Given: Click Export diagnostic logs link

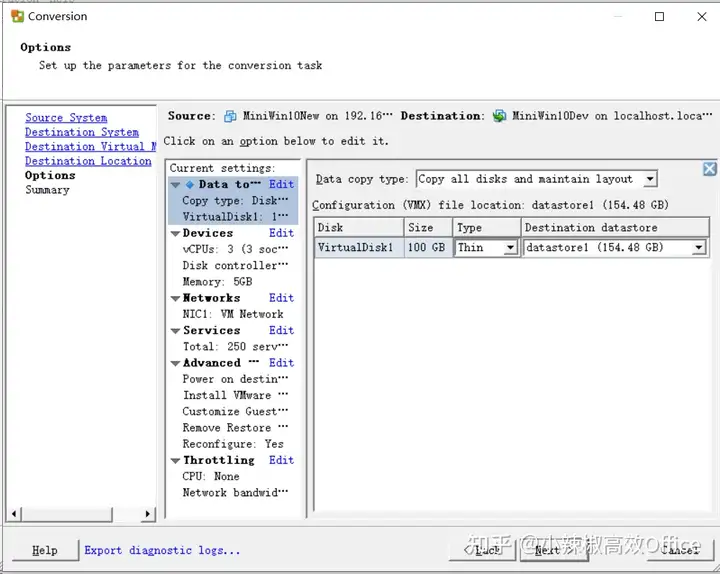Looking at the screenshot, I should 162,550.
